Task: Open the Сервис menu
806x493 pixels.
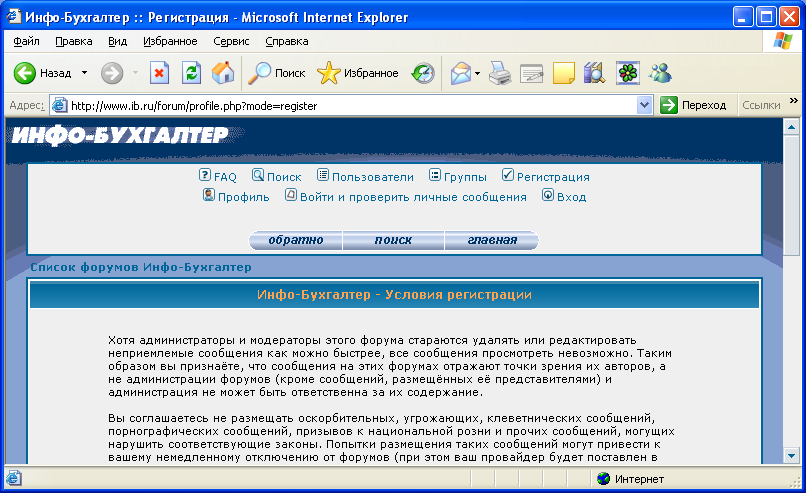Action: click(231, 41)
